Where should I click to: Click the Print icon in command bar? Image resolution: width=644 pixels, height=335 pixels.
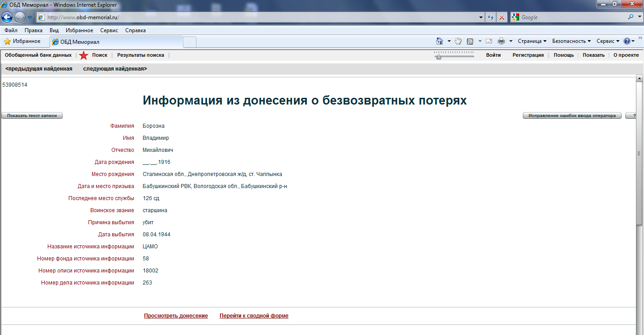click(501, 41)
